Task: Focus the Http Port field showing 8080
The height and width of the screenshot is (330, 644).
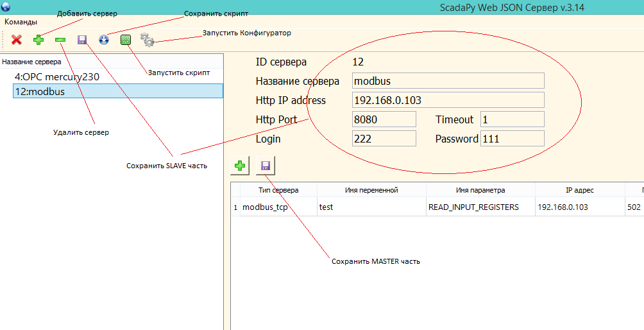Action: pos(384,119)
